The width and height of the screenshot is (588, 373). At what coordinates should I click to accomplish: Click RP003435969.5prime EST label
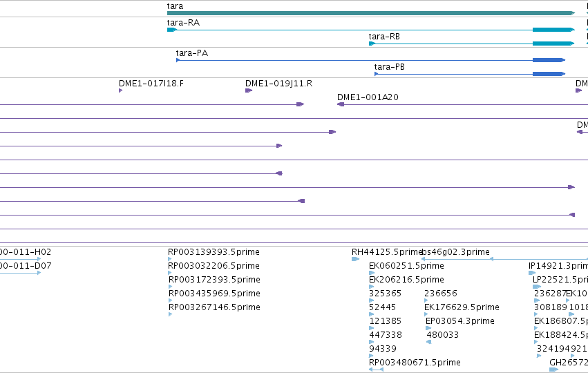pyautogui.click(x=214, y=294)
